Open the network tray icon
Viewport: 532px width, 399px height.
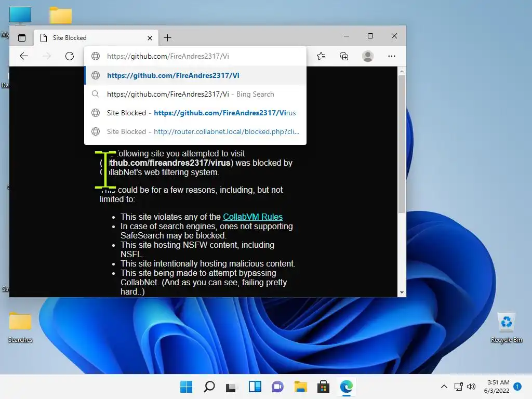[458, 387]
